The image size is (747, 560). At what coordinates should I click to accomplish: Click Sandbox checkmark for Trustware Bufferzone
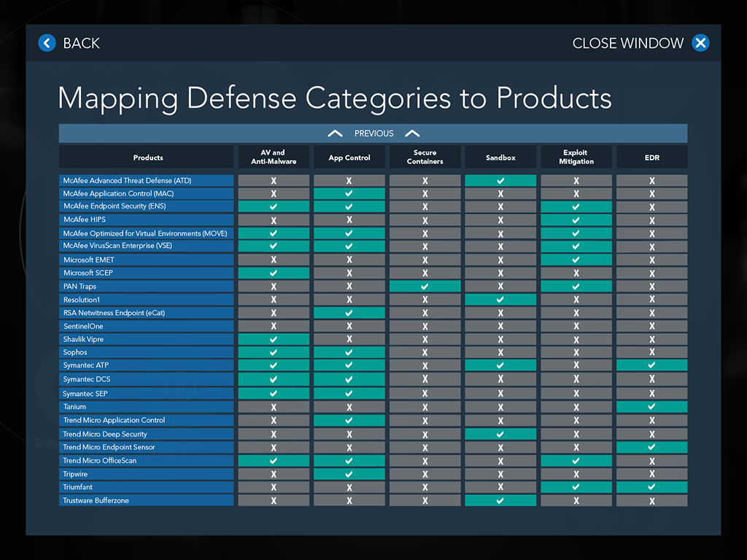[x=500, y=500]
